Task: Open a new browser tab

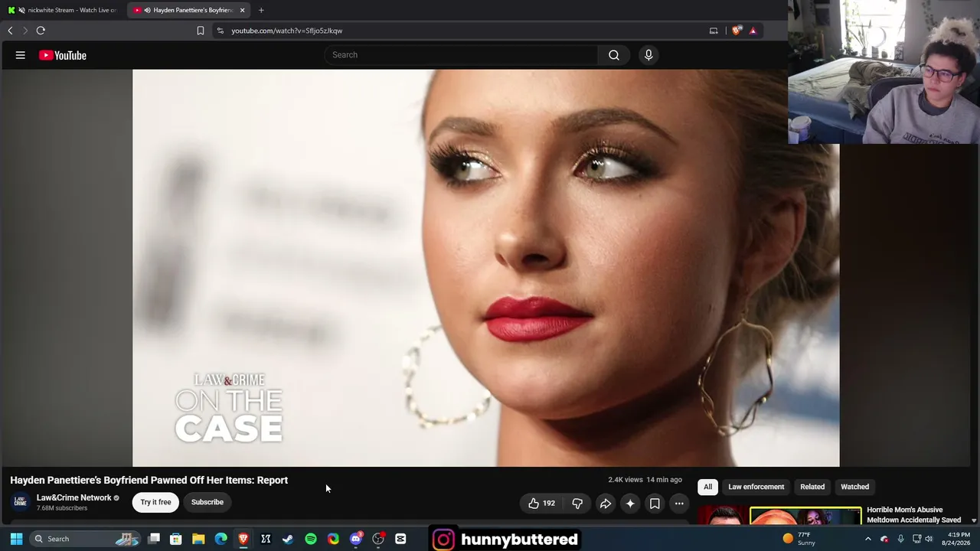Action: (x=261, y=10)
